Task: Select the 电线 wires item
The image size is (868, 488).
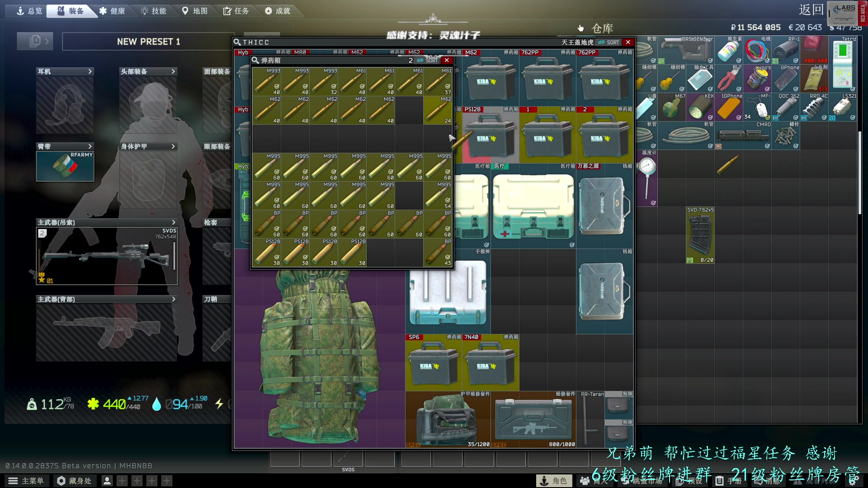Action: click(757, 50)
